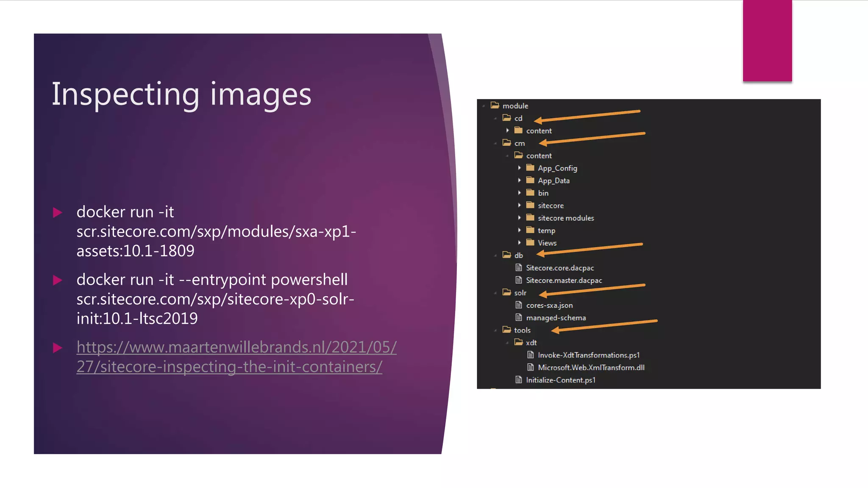Click the Inspecting images slide title

[181, 94]
